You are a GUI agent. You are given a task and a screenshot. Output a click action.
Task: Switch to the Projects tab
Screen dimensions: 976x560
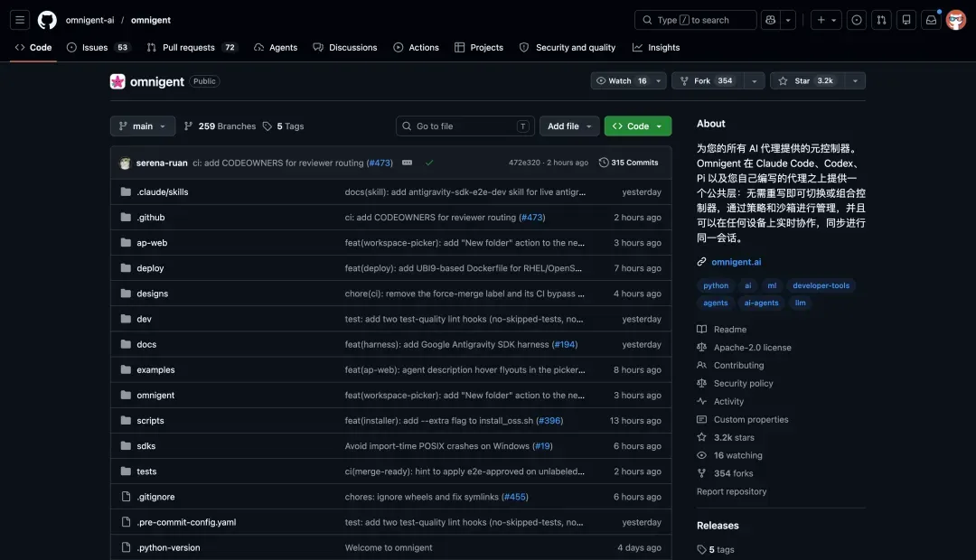pos(479,47)
